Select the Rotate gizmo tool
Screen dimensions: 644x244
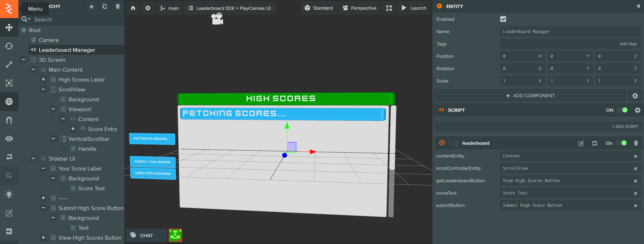tap(9, 46)
